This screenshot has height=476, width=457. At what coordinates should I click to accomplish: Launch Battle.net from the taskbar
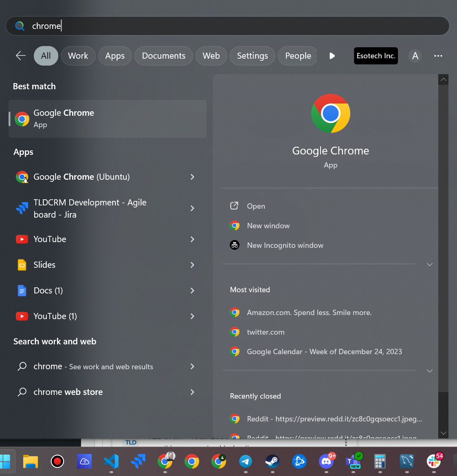[299, 461]
